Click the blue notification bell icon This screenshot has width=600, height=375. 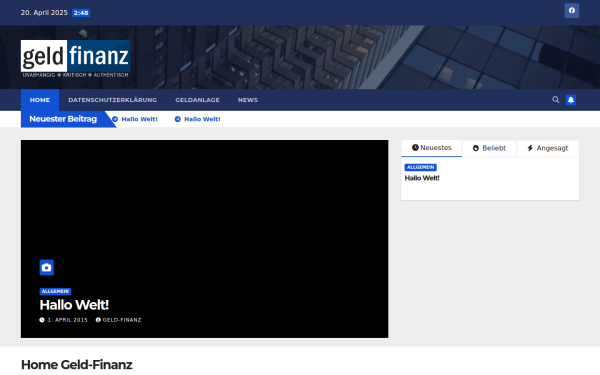tap(571, 100)
